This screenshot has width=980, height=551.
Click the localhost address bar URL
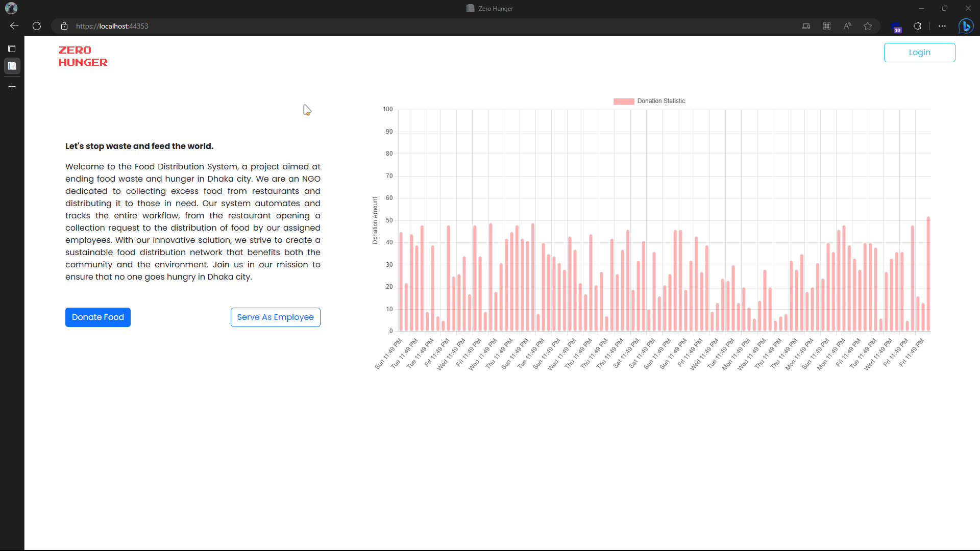[x=112, y=26]
